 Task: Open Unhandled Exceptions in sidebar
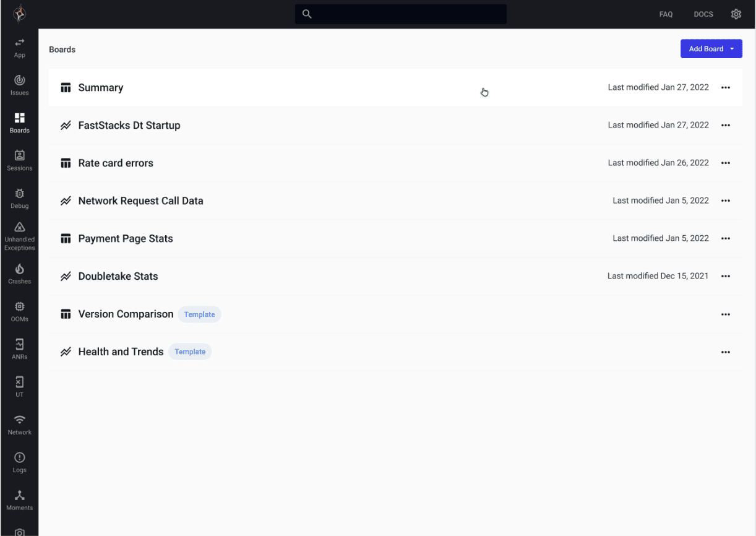[x=20, y=236]
